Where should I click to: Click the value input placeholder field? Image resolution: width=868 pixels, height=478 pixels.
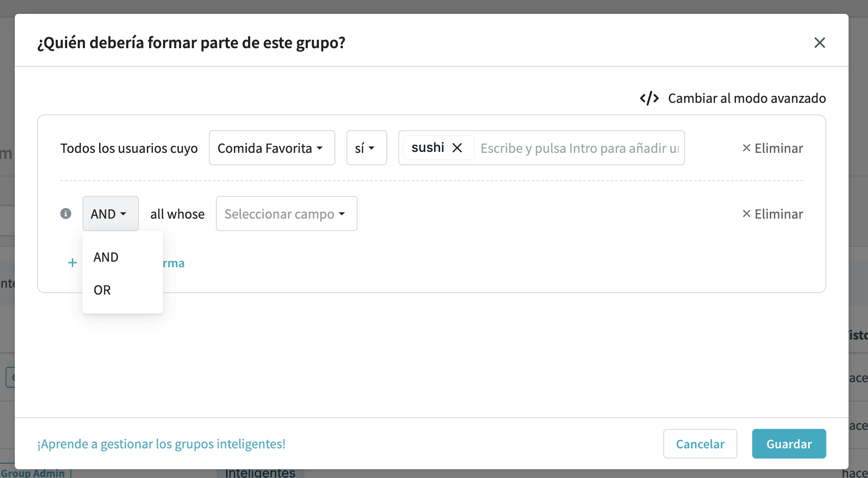(579, 148)
